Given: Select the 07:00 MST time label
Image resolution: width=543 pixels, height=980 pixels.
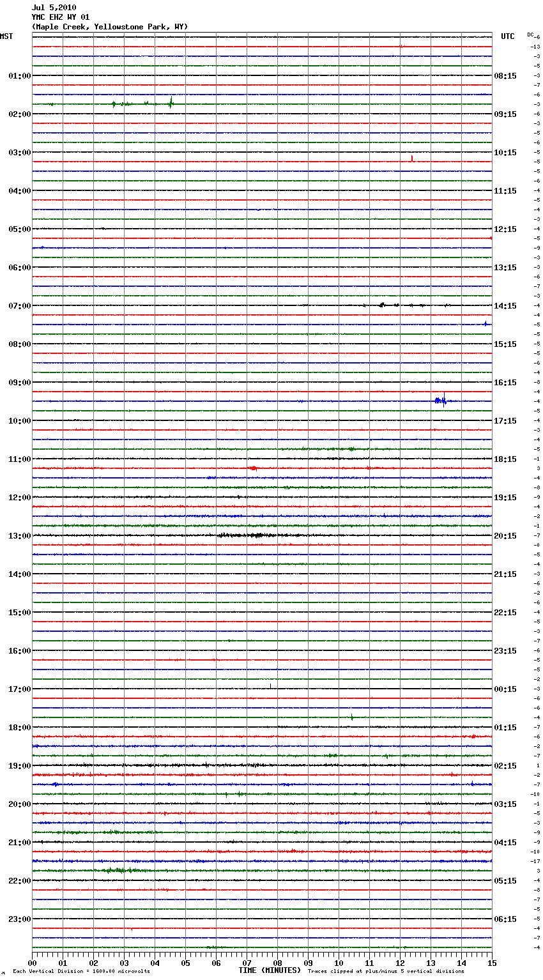Looking at the screenshot, I should click(20, 306).
